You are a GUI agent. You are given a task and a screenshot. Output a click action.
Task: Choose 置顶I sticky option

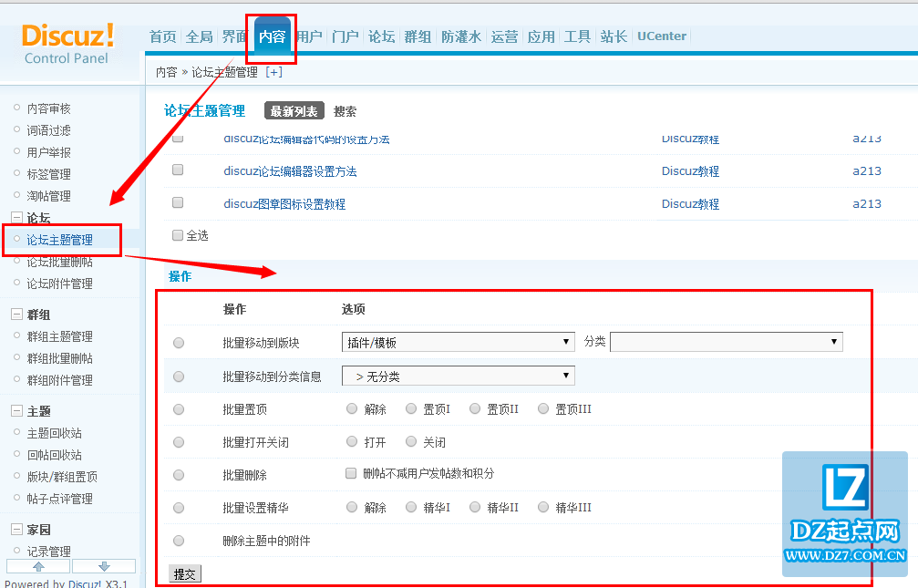coord(411,408)
